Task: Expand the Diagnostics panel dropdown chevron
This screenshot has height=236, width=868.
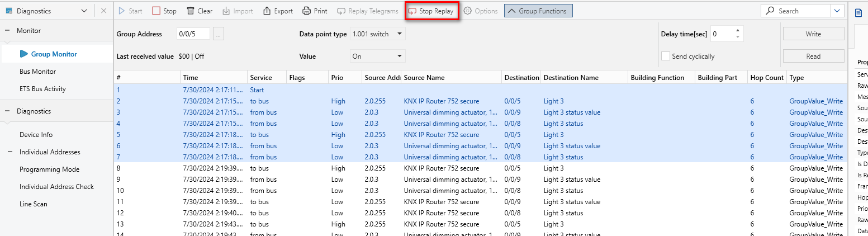Action: coord(84,11)
